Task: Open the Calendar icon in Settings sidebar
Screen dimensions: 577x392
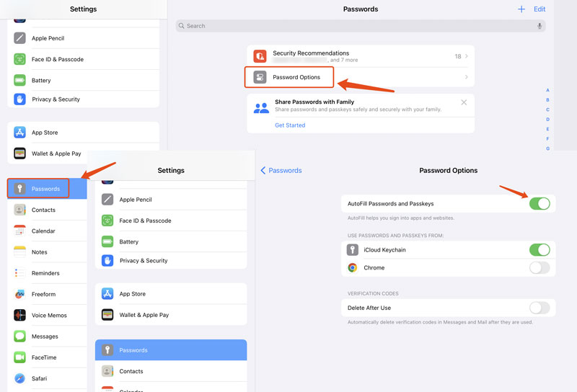Action: click(x=20, y=231)
